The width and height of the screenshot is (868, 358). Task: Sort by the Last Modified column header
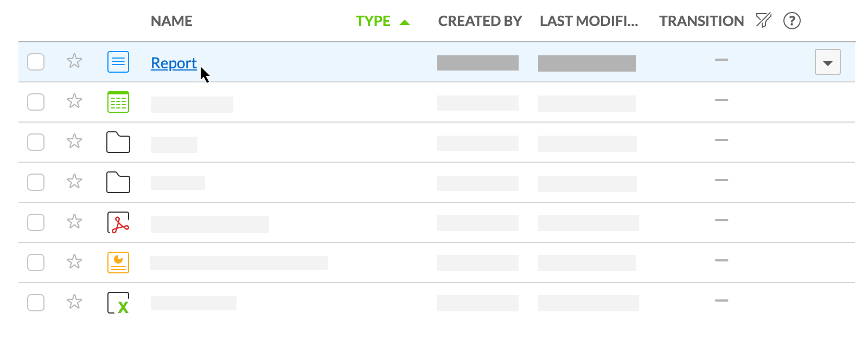point(589,21)
